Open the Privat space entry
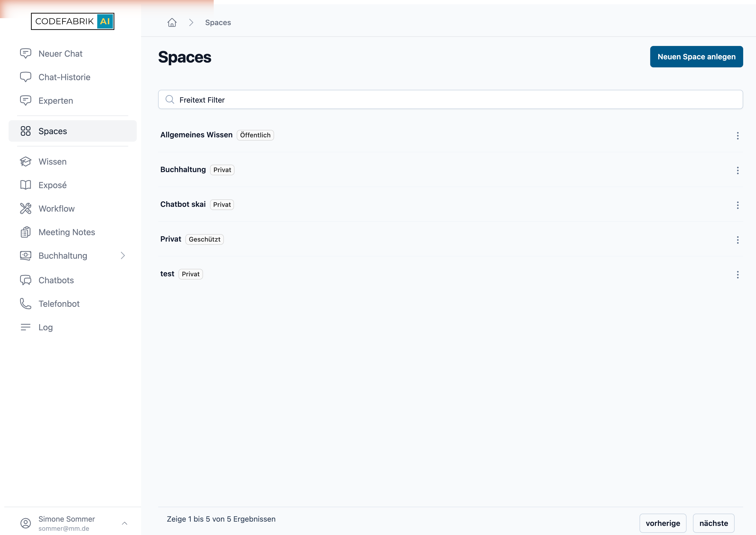Viewport: 756px width, 535px height. point(170,239)
